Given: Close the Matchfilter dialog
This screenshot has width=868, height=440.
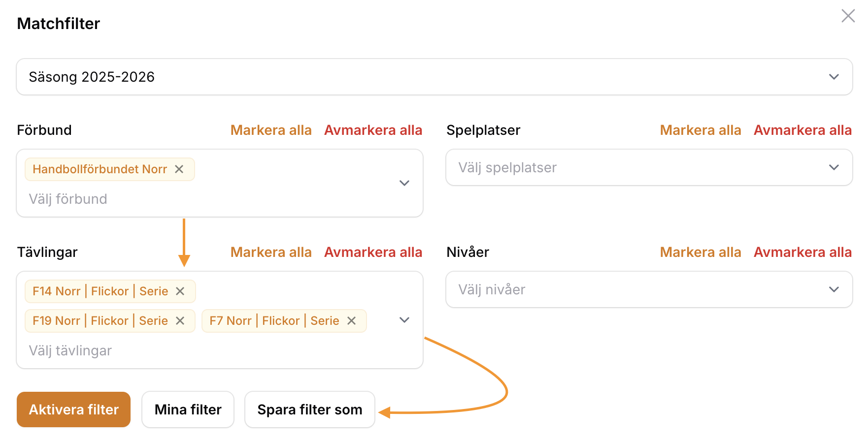Looking at the screenshot, I should click(848, 16).
